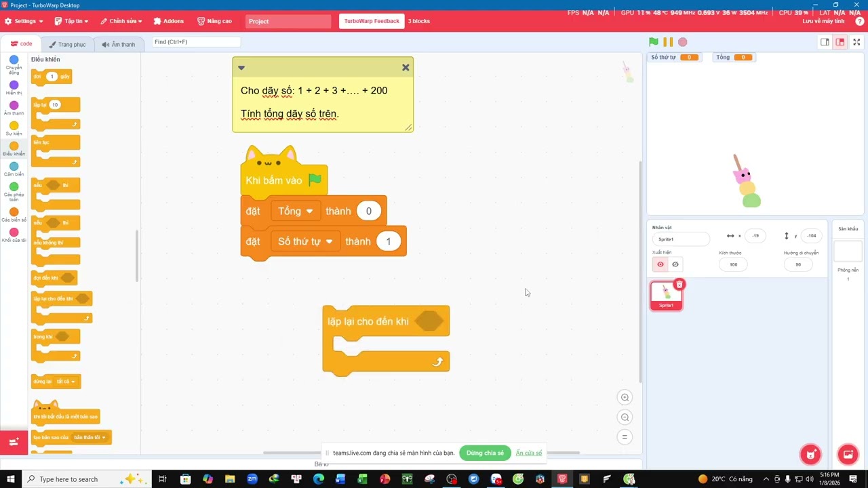Image resolution: width=868 pixels, height=488 pixels.
Task: Open the add extension button
Action: (14, 442)
